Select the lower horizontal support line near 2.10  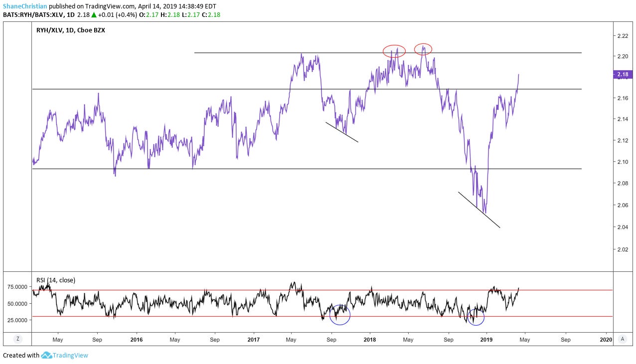299,169
